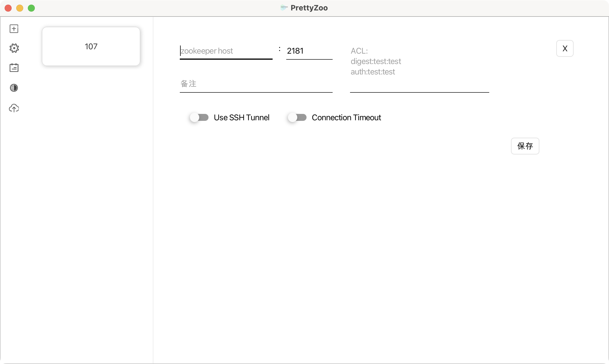
Task: Click the 保存 save button
Action: tap(525, 146)
